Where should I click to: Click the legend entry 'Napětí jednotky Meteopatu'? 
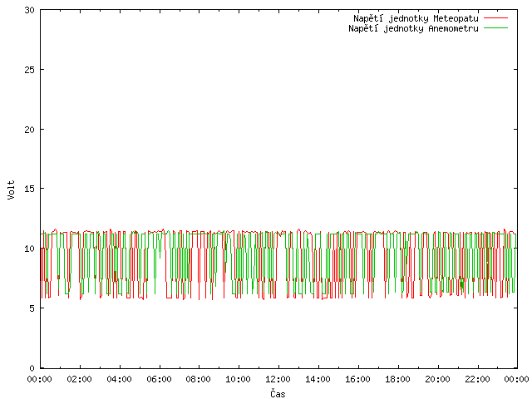pyautogui.click(x=416, y=18)
